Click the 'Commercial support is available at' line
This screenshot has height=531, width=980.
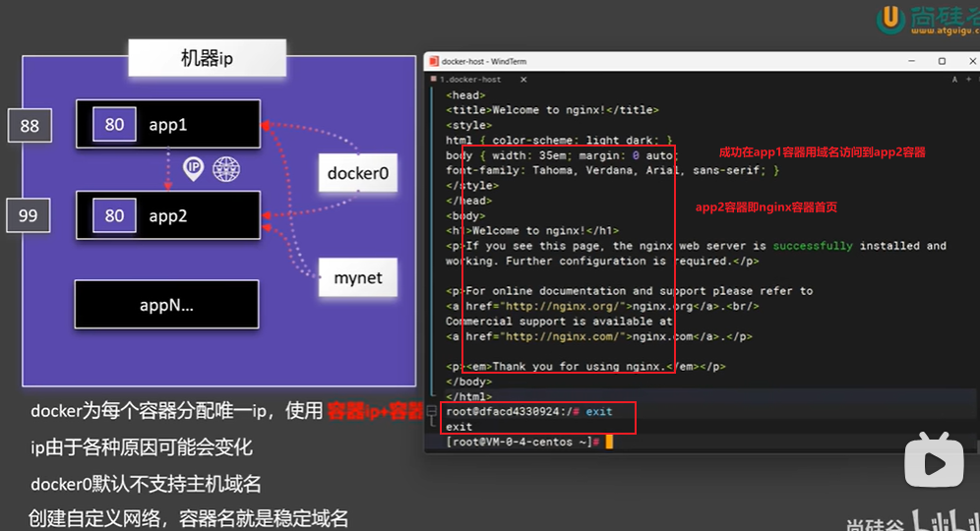point(560,322)
